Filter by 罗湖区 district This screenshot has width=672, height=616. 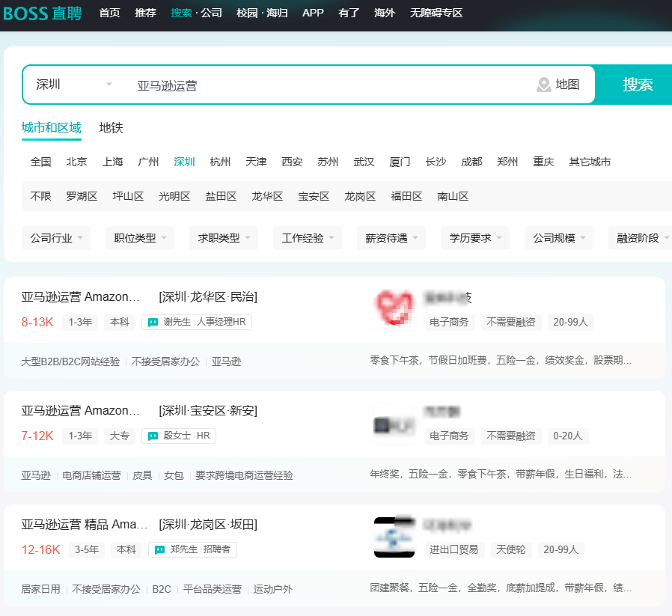[82, 196]
